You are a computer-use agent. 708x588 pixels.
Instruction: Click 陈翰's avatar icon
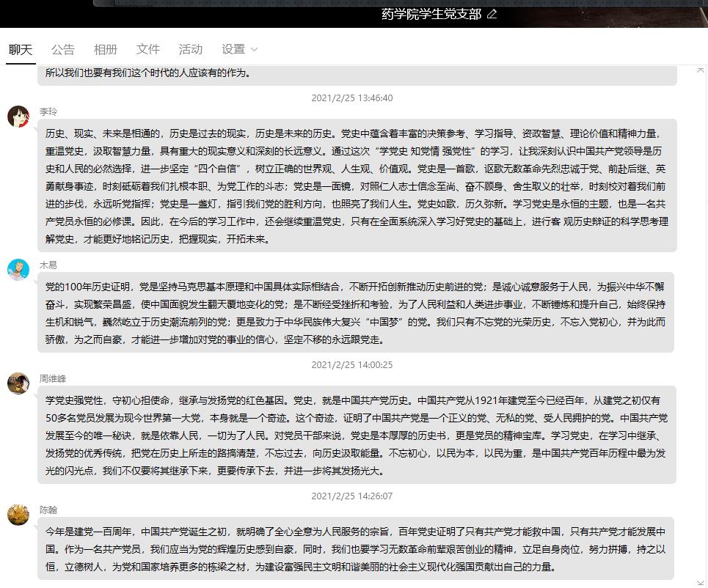[x=18, y=515]
